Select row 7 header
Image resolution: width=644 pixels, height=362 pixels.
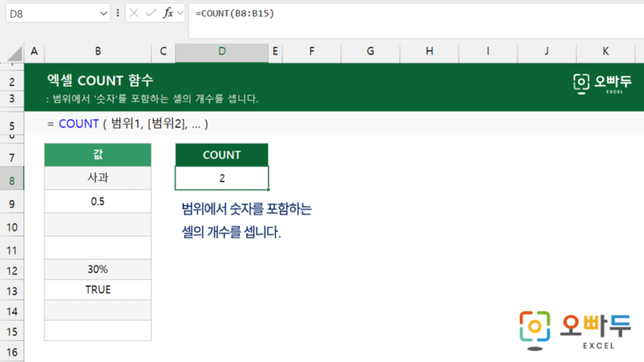click(12, 157)
